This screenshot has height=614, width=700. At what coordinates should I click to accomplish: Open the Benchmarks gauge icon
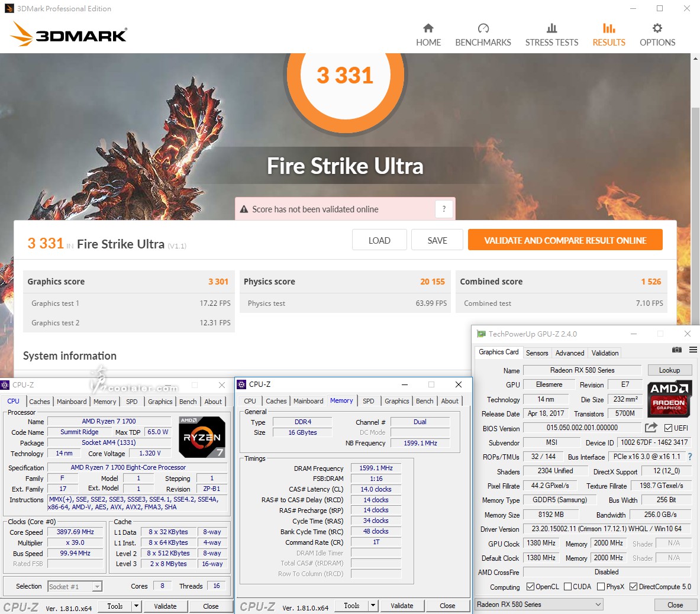click(x=483, y=28)
